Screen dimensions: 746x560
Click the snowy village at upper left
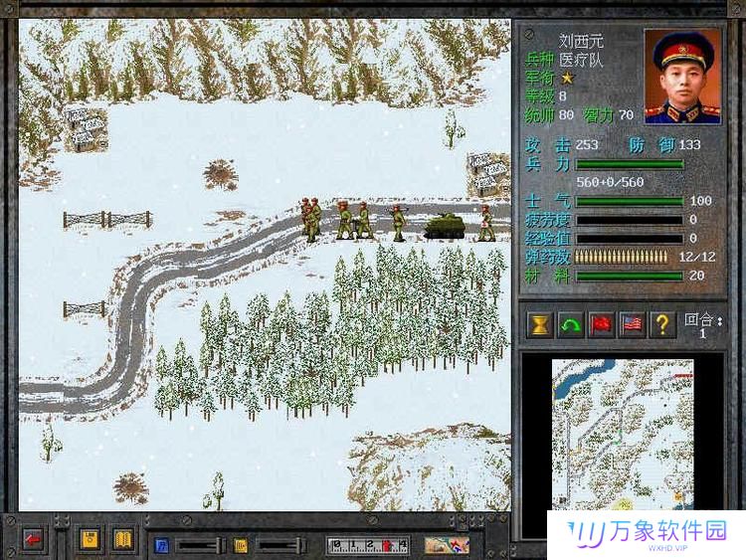coord(88,128)
